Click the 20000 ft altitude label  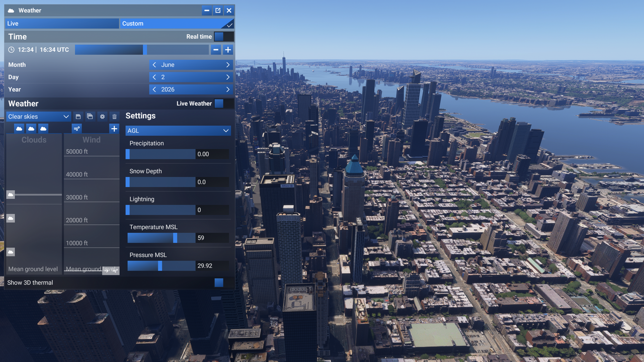pyautogui.click(x=77, y=220)
